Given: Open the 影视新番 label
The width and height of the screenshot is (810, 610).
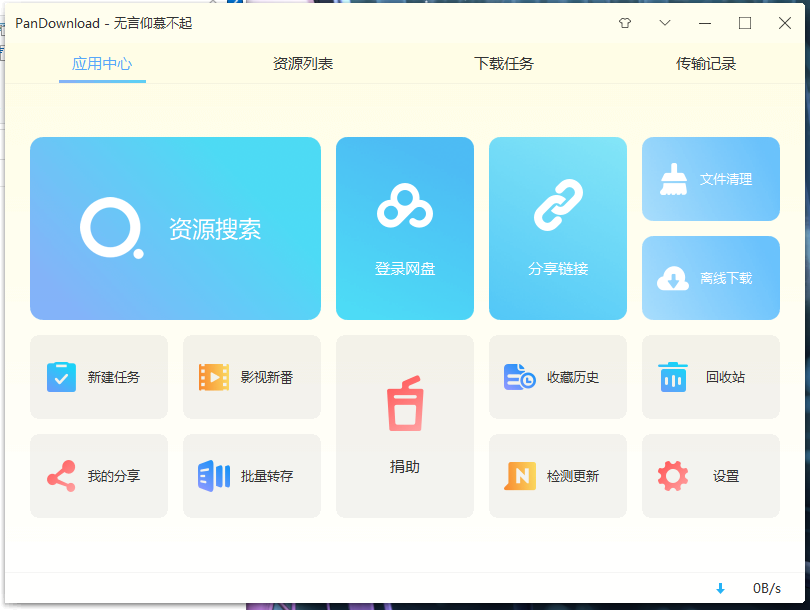Looking at the screenshot, I should pos(267,377).
